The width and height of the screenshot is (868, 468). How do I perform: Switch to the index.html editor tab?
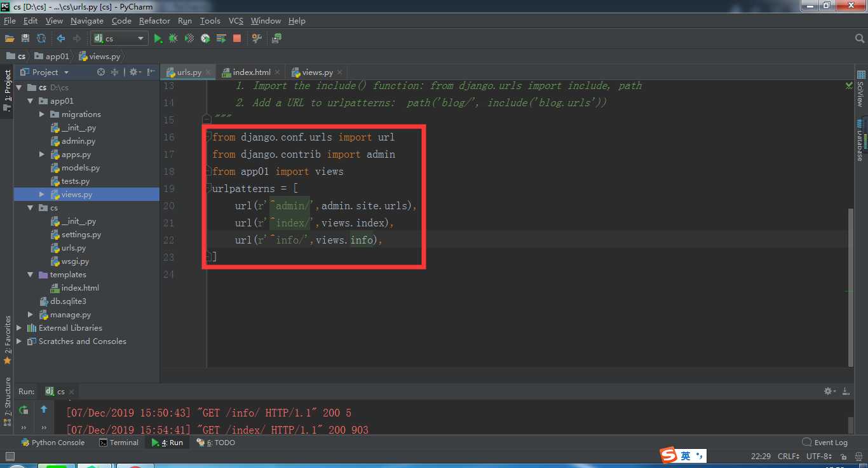[252, 72]
